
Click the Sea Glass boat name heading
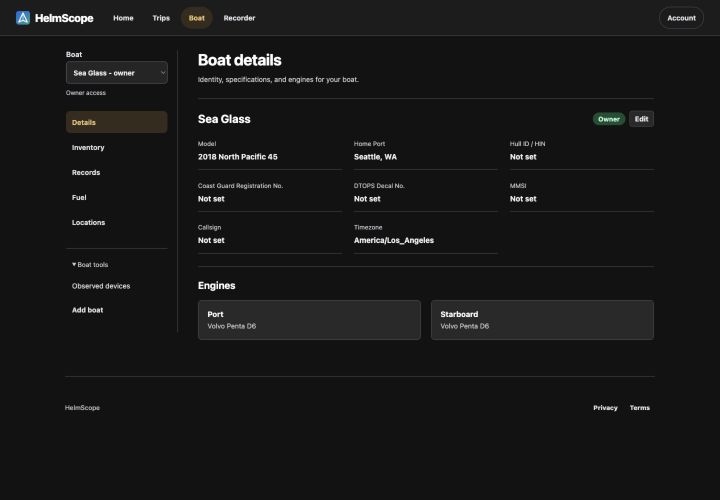(x=224, y=119)
